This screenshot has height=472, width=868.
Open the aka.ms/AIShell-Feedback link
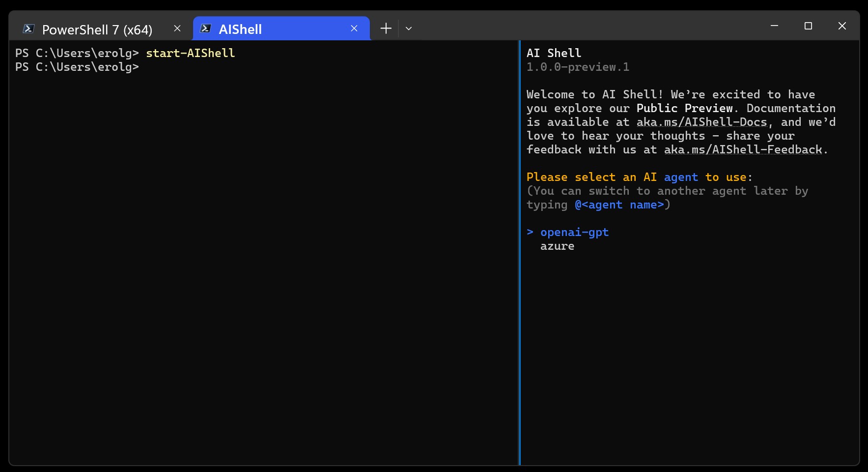[x=743, y=149]
